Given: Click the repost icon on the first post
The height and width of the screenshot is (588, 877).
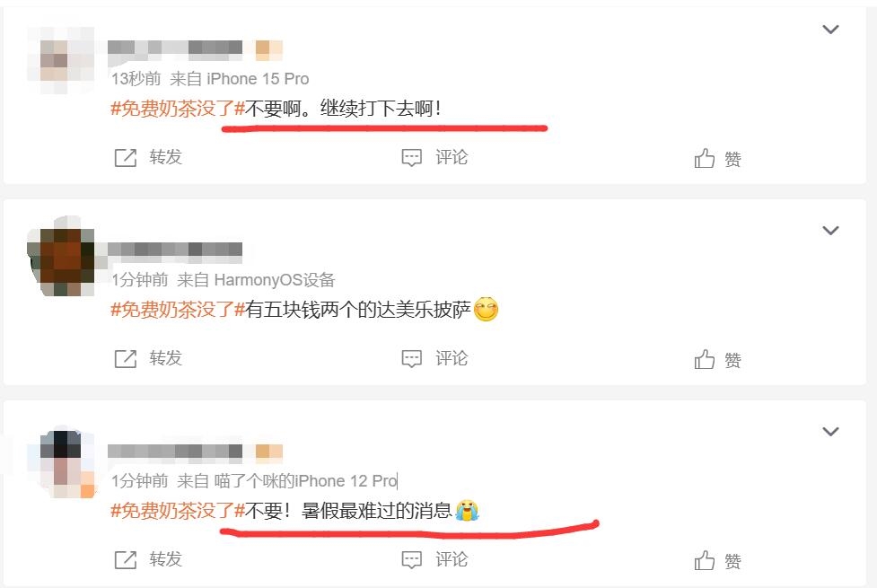Looking at the screenshot, I should click(126, 158).
